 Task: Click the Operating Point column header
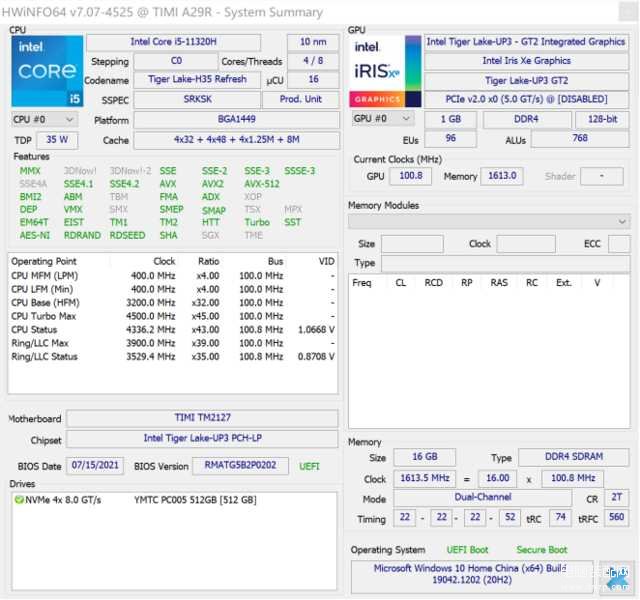coord(44,261)
